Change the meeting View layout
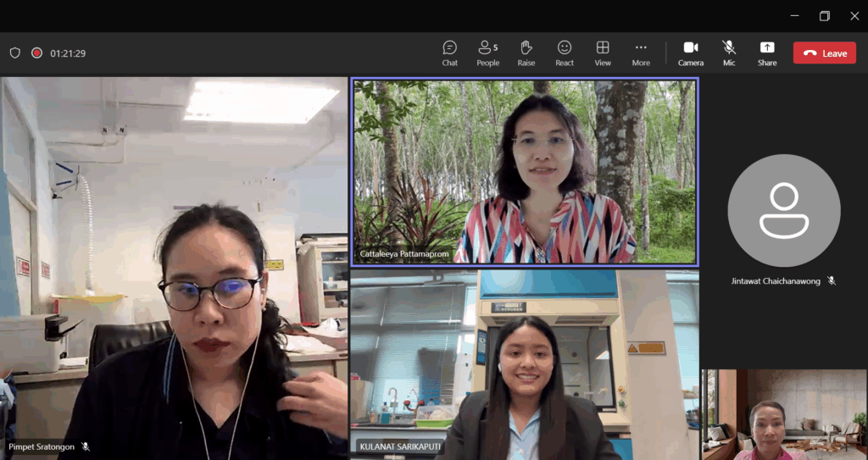This screenshot has width=868, height=460. pyautogui.click(x=603, y=53)
